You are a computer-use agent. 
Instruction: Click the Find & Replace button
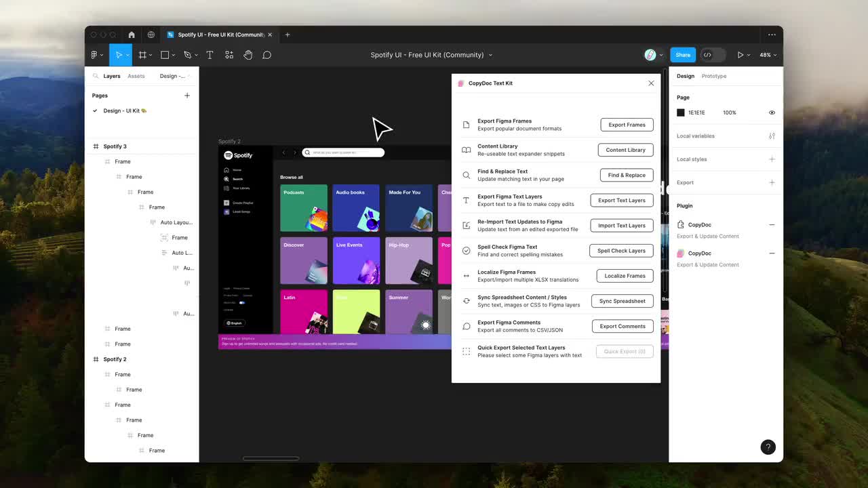(627, 175)
